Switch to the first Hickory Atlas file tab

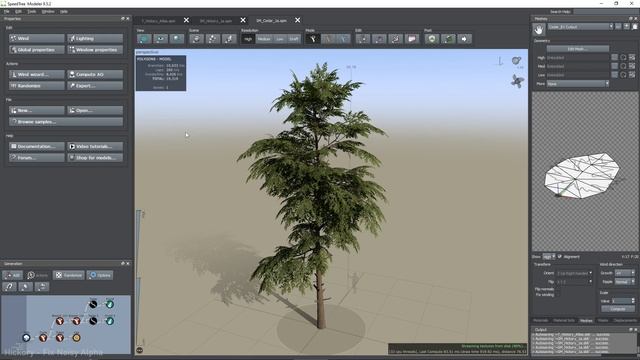coord(158,20)
